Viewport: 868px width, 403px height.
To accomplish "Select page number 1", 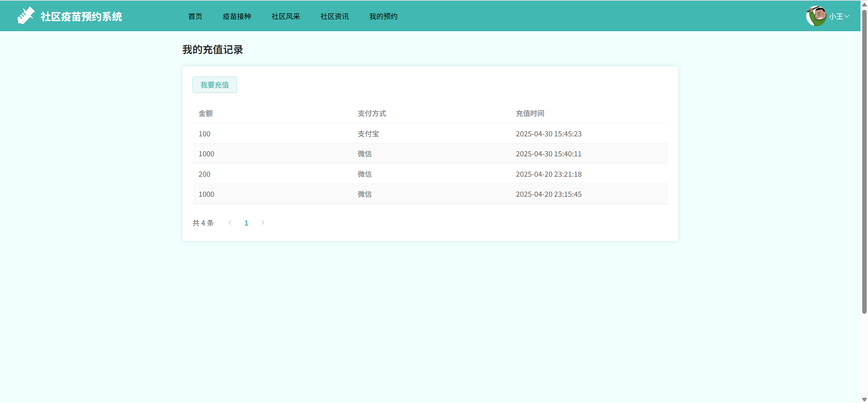I will (x=246, y=223).
